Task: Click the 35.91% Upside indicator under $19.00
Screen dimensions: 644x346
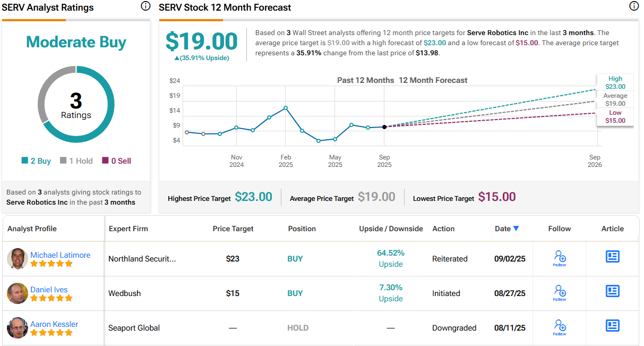Action: (202, 58)
